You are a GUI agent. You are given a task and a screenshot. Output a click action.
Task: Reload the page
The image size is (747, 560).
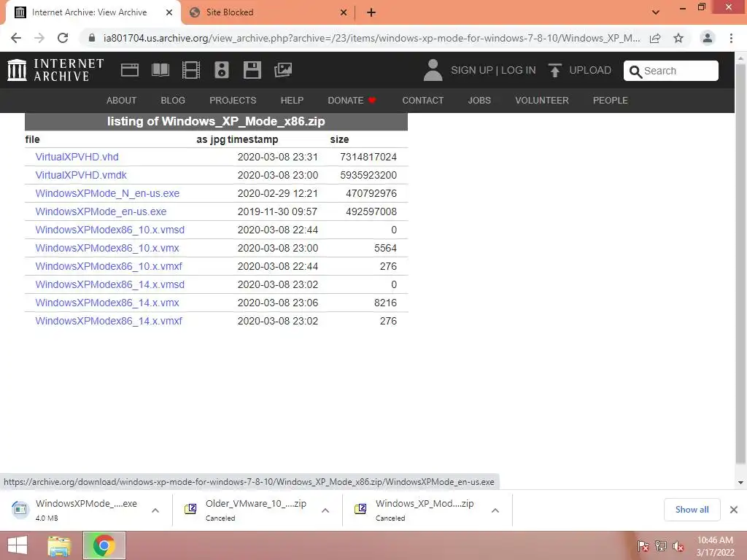click(x=63, y=38)
